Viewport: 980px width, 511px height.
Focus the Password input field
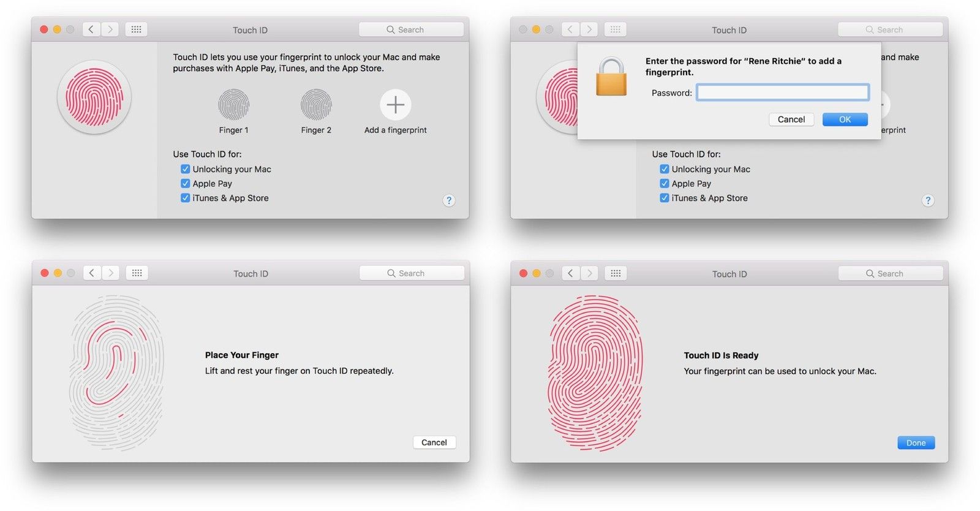click(x=782, y=93)
